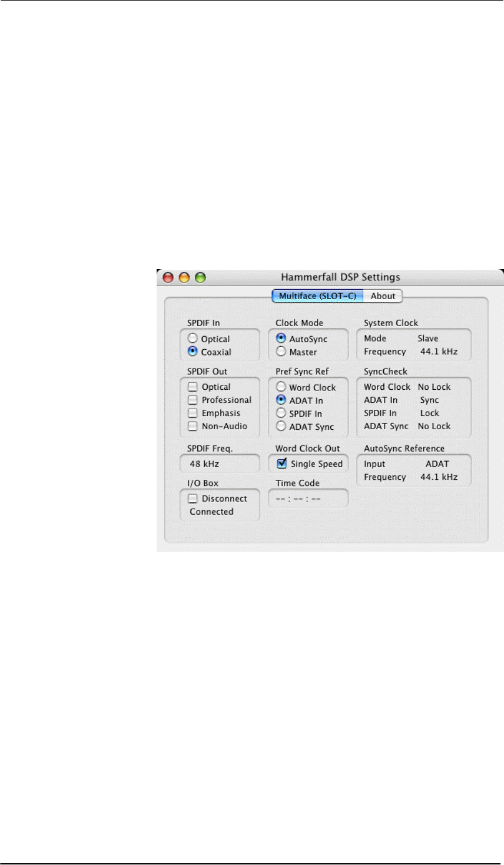Tick the Disconnect I/O Box checkbox
The height and width of the screenshot is (865, 504).
(193, 499)
